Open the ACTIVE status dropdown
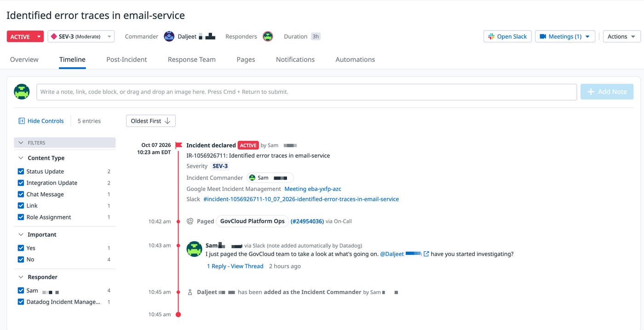Screen dimensions: 644x330 click(25, 36)
